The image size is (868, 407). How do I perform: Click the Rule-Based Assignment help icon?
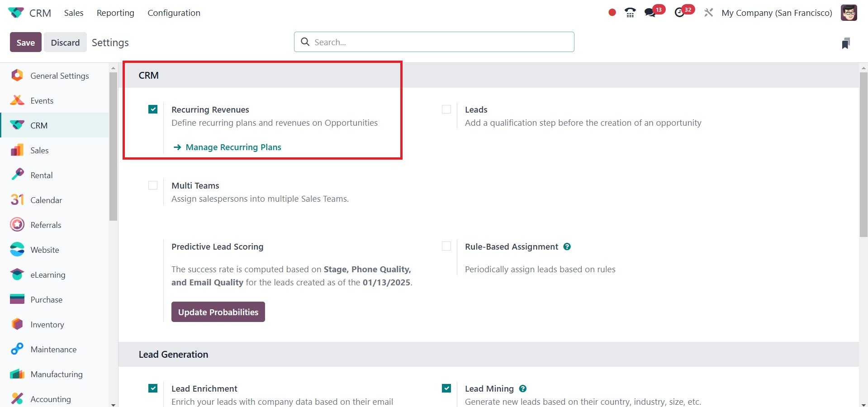coord(567,246)
